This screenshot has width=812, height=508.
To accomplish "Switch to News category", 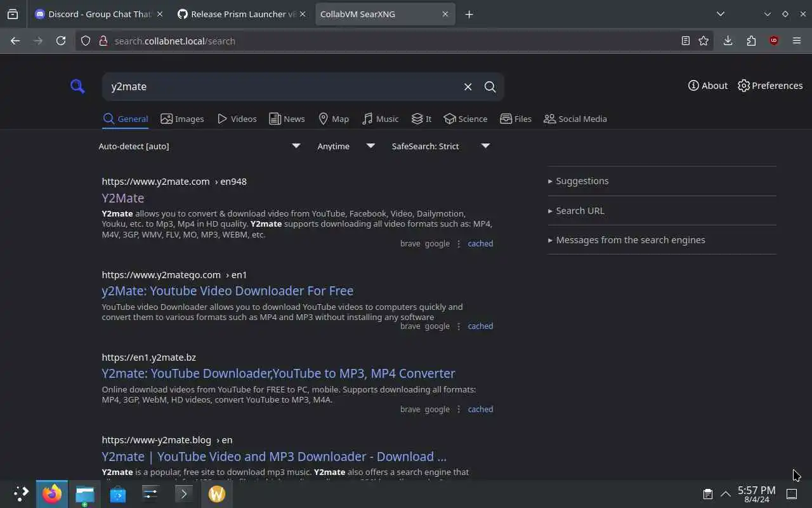I will 287,119.
